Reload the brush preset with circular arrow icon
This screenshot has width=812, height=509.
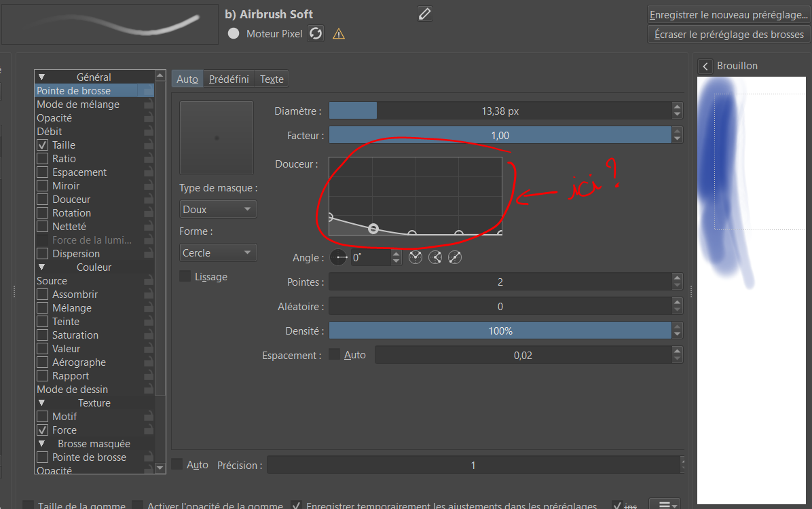point(316,33)
